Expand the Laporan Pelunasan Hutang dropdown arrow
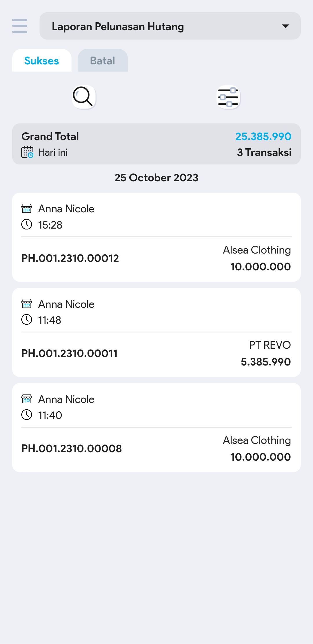This screenshot has width=313, height=644. [x=285, y=26]
